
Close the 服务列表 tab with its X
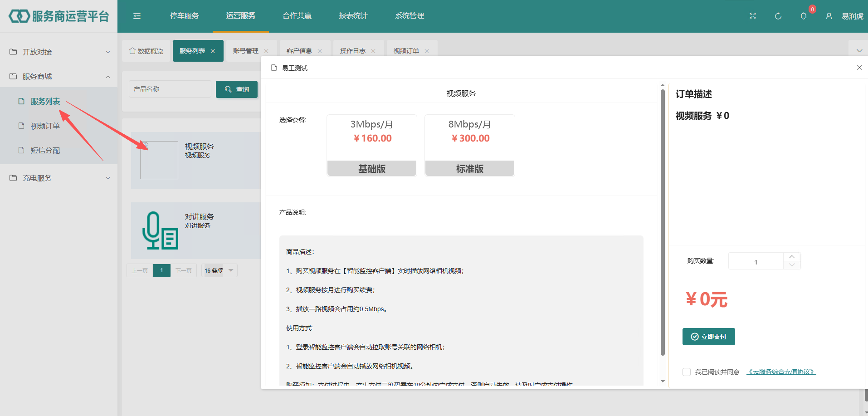pos(213,51)
